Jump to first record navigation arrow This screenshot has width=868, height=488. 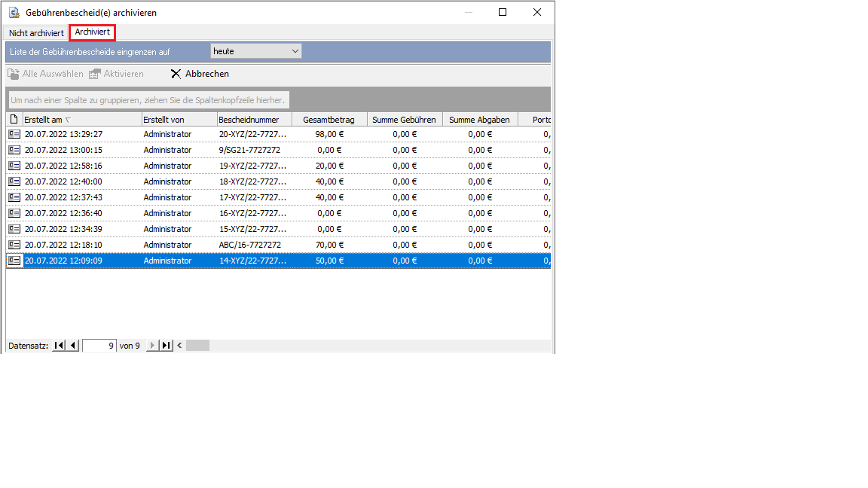[59, 346]
